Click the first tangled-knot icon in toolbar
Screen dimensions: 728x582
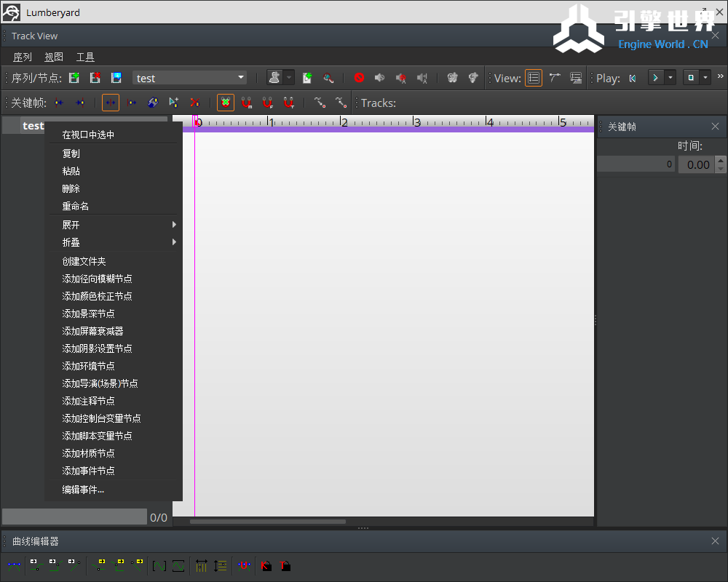pyautogui.click(x=452, y=78)
